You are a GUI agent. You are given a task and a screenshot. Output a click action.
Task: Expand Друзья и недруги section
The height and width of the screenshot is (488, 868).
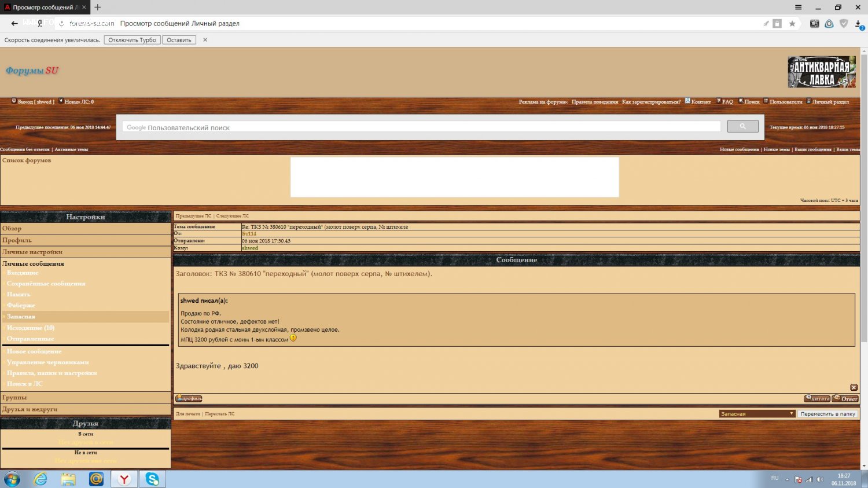coord(30,409)
